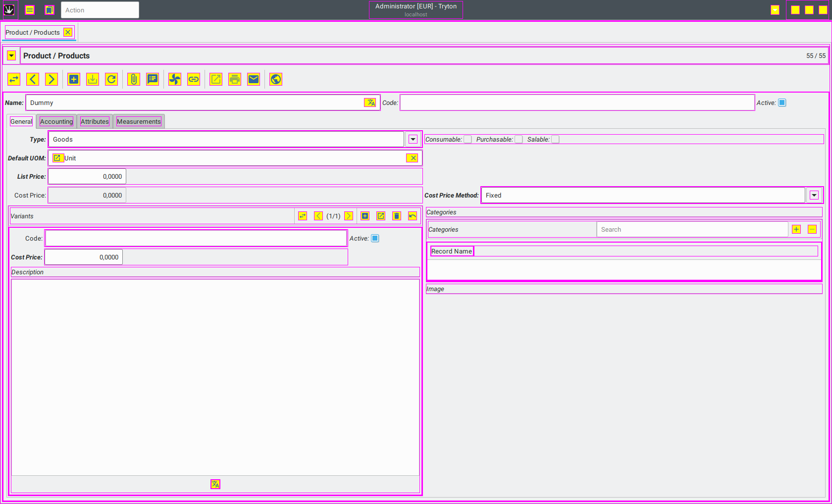This screenshot has width=832, height=504.
Task: Click into the Categories Search field
Action: 691,230
